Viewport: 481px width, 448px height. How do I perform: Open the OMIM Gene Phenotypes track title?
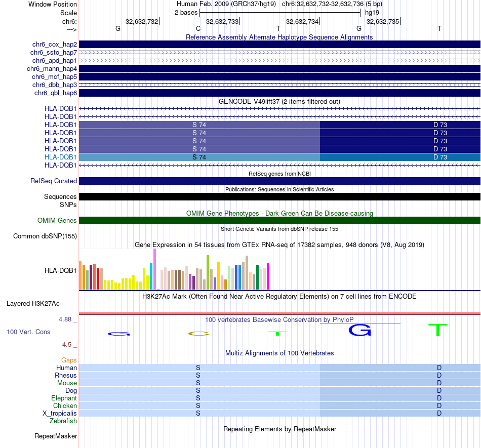pyautogui.click(x=279, y=214)
